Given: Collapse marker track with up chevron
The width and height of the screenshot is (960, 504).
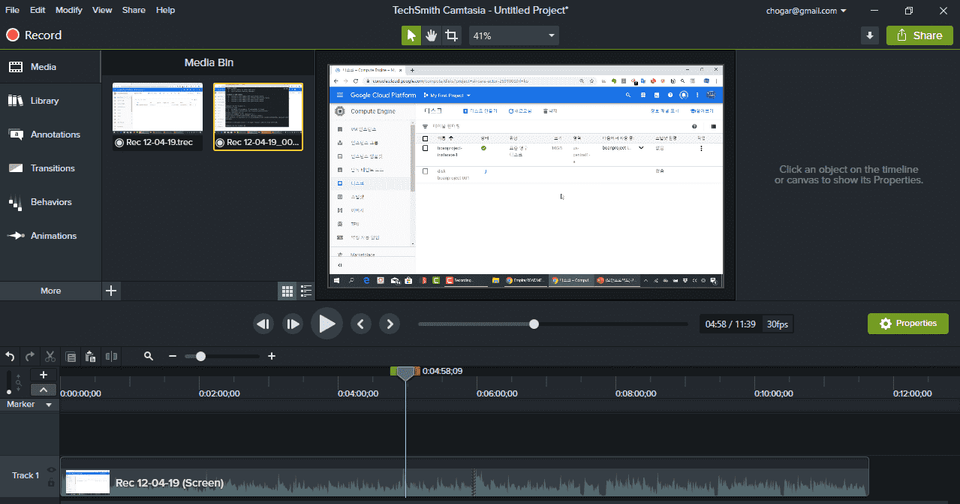Looking at the screenshot, I should [43, 389].
